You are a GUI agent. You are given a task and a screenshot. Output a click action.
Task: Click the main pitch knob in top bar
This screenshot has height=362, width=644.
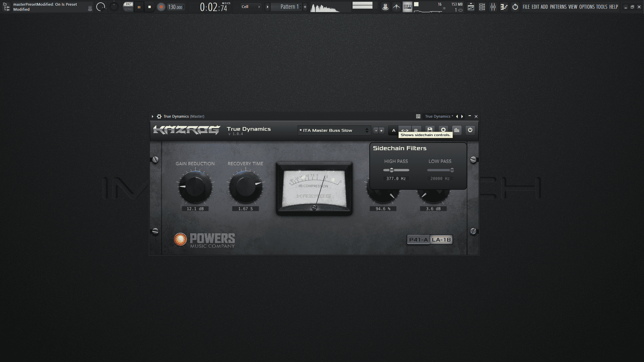114,6
